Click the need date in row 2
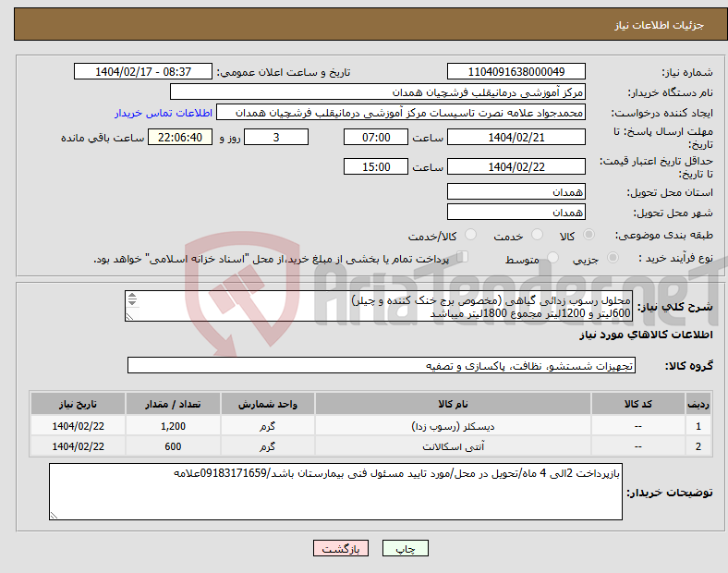Image resolution: width=728 pixels, height=573 pixels. tap(78, 446)
